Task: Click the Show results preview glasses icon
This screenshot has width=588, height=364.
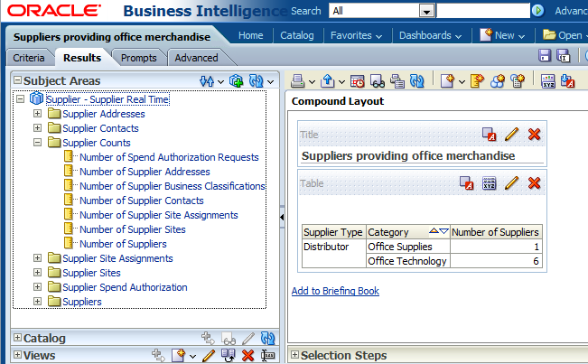Action: click(378, 80)
